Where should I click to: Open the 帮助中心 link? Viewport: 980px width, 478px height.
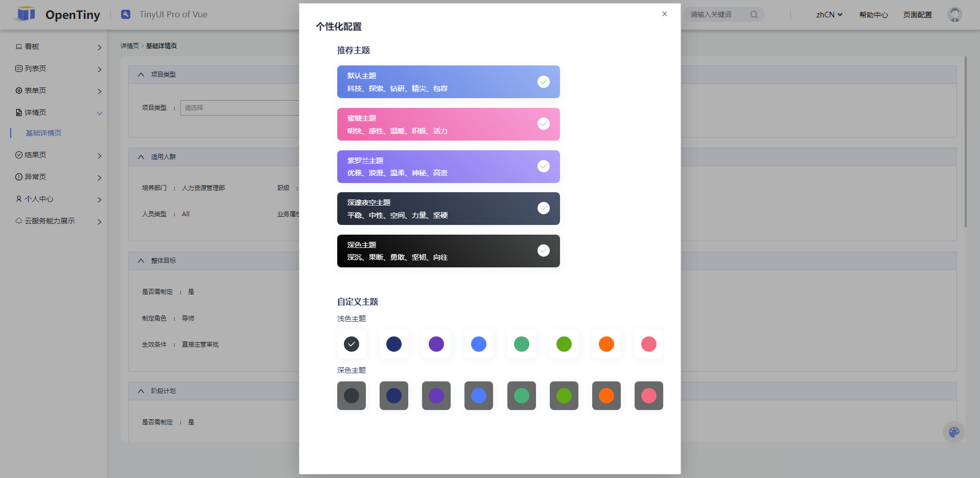pyautogui.click(x=873, y=15)
